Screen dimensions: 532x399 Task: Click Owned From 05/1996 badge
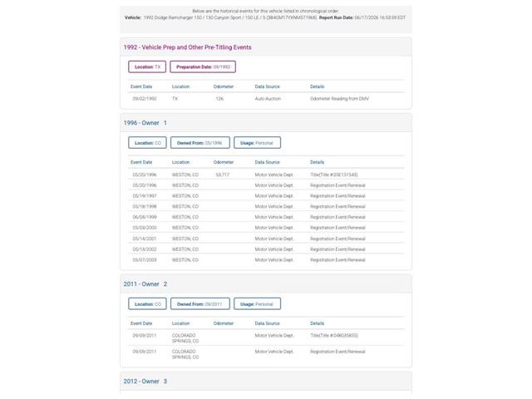[x=199, y=143]
